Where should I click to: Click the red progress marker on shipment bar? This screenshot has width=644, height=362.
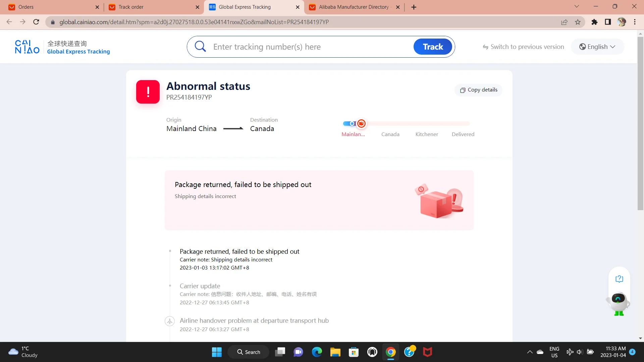pyautogui.click(x=361, y=124)
